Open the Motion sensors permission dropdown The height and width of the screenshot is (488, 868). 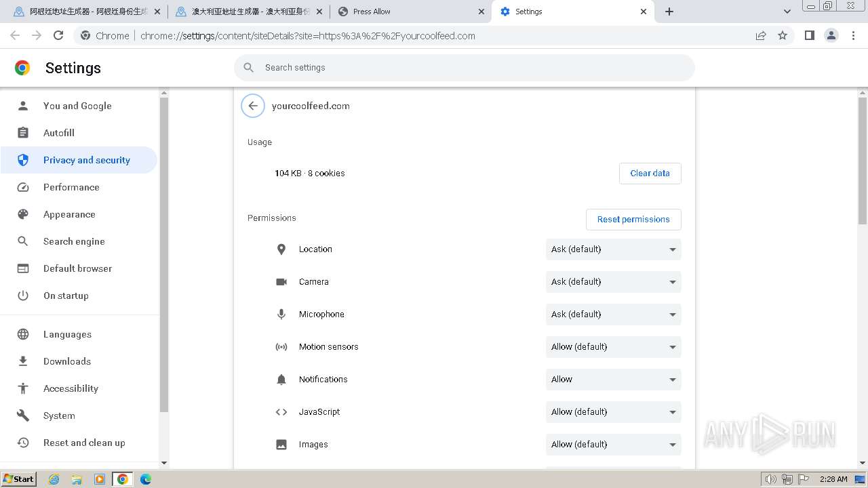pos(614,347)
